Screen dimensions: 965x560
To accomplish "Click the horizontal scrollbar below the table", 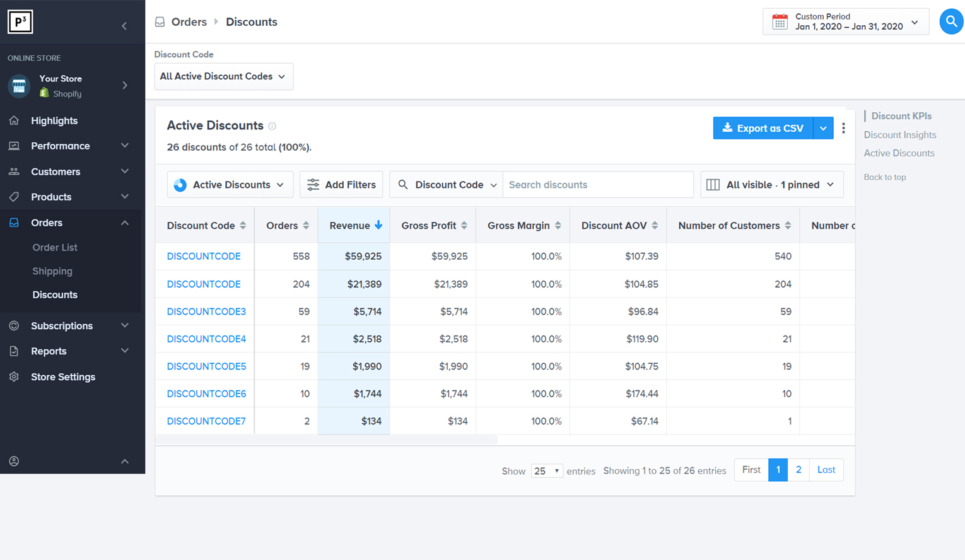I will click(326, 440).
